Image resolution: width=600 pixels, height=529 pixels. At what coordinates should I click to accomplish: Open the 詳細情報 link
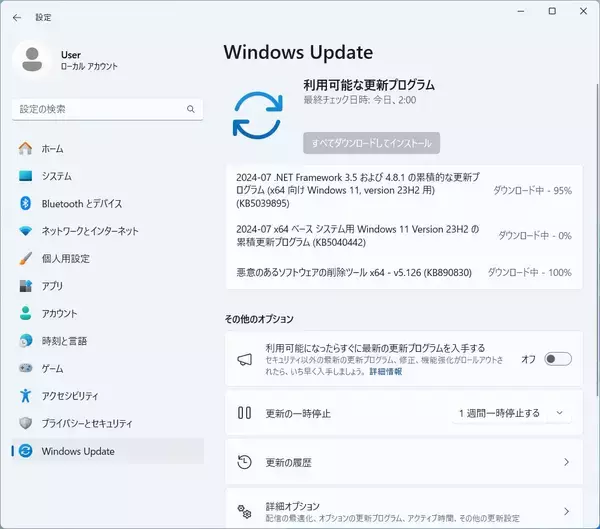pyautogui.click(x=386, y=371)
